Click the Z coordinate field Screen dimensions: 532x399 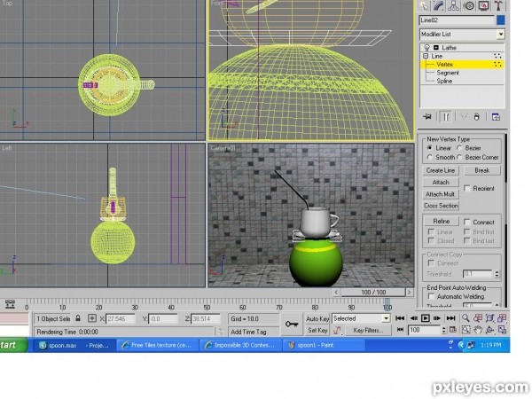pyautogui.click(x=206, y=319)
